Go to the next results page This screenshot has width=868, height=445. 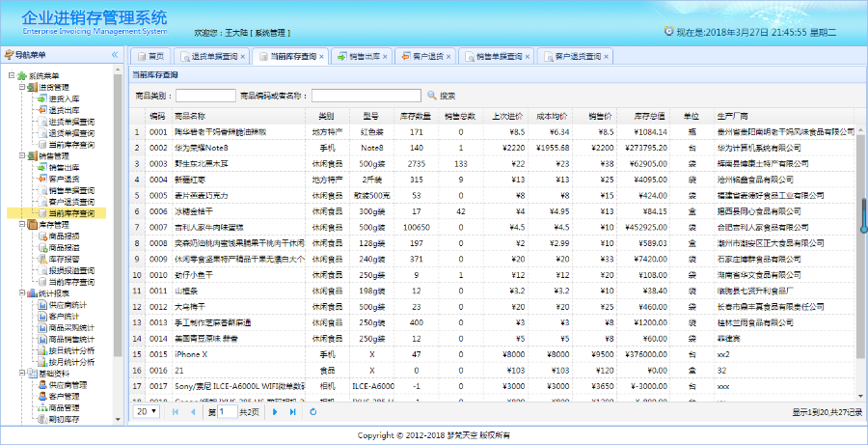(275, 412)
